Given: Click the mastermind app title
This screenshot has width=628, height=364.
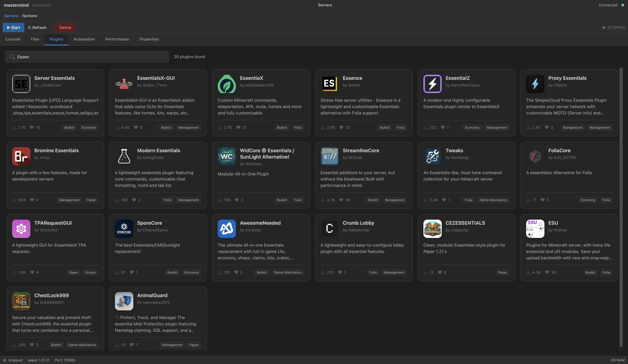Looking at the screenshot, I should click(16, 5).
